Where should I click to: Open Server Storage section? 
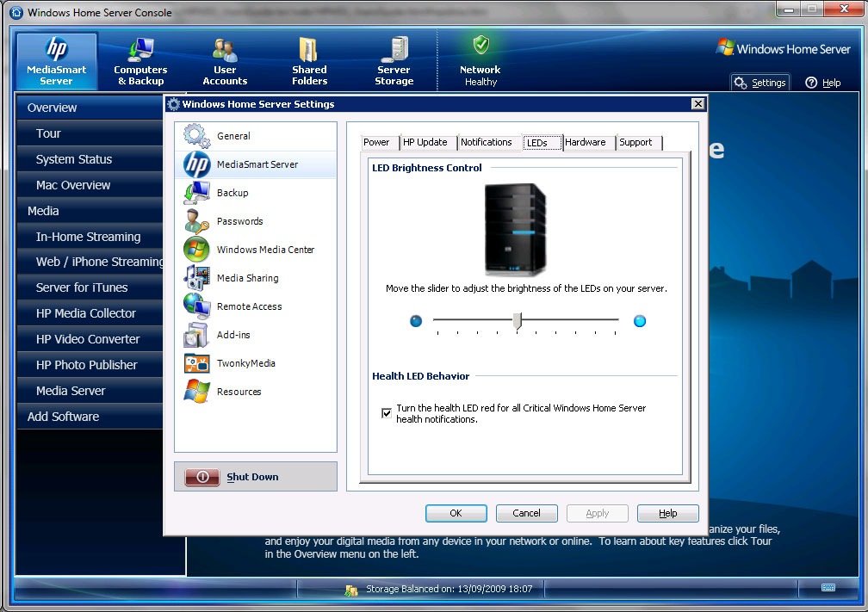[x=394, y=61]
